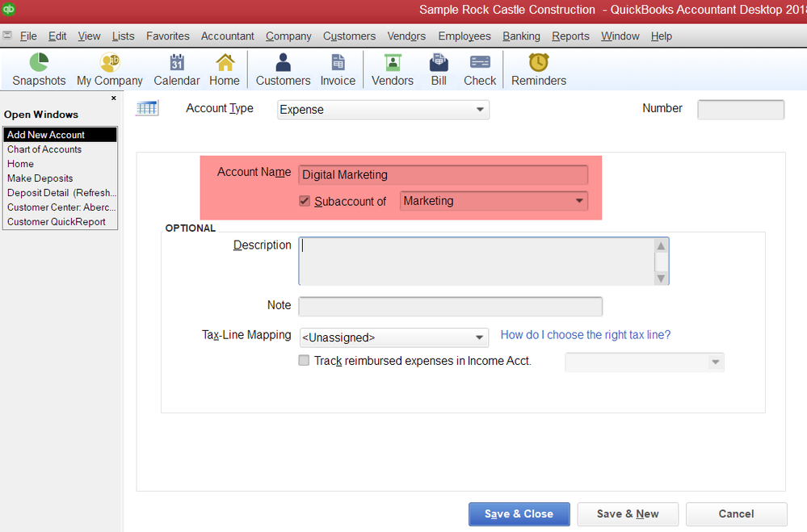Open the 'How do I choose the right tax line?' link
Viewport: 807px width, 532px height.
click(x=585, y=335)
